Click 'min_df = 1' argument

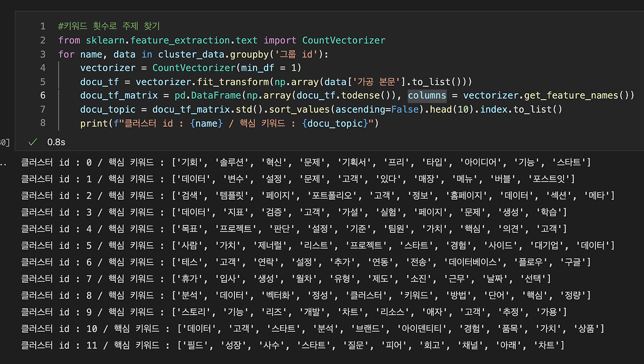268,68
